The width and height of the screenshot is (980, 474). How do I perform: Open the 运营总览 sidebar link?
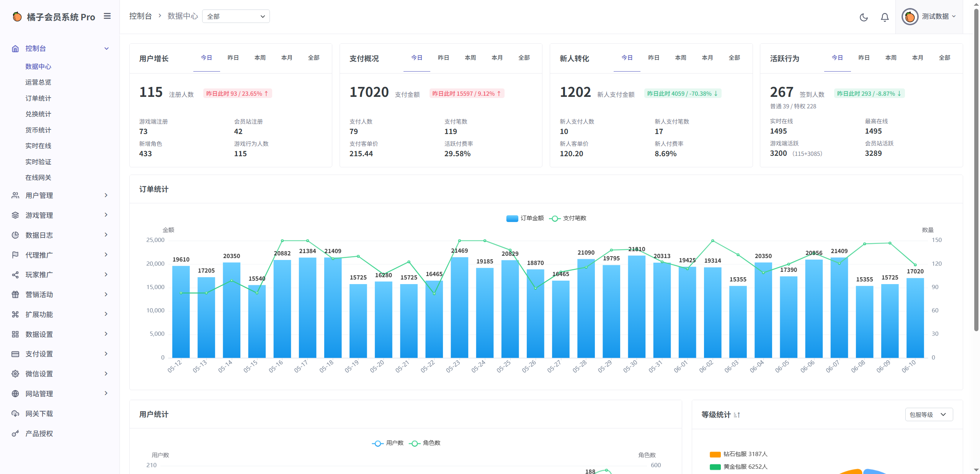(38, 82)
